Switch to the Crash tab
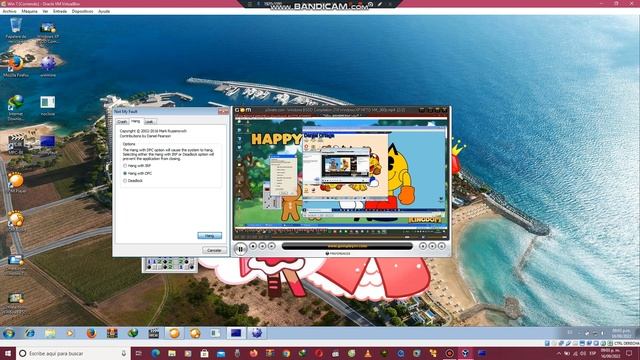Viewport: 640px width, 360px height. [122, 122]
